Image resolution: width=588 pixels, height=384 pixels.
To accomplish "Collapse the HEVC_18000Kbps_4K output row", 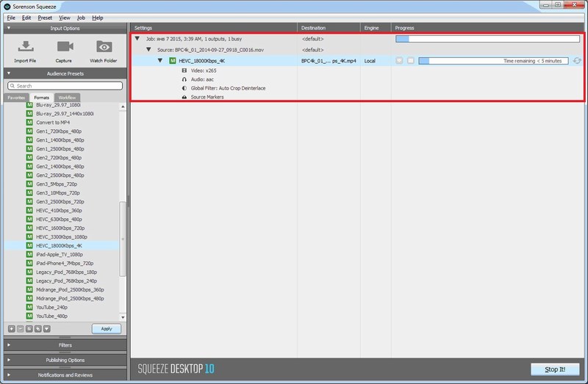I will coord(160,60).
